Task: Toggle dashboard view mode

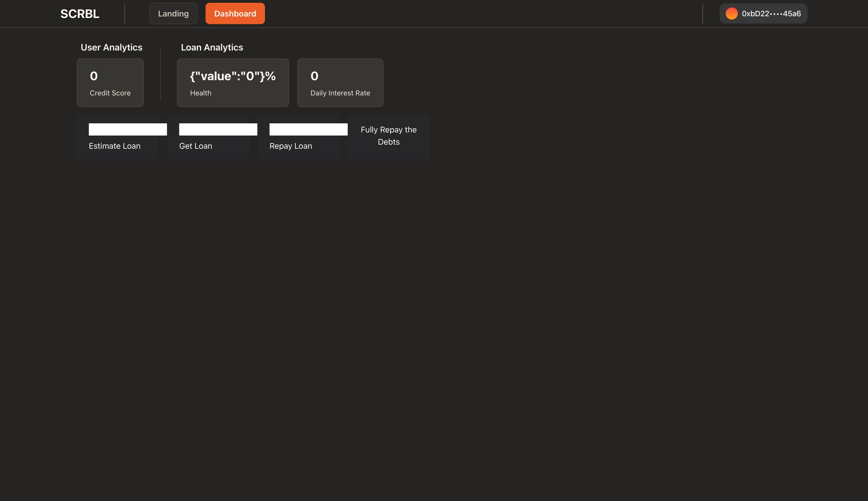Action: click(x=235, y=13)
